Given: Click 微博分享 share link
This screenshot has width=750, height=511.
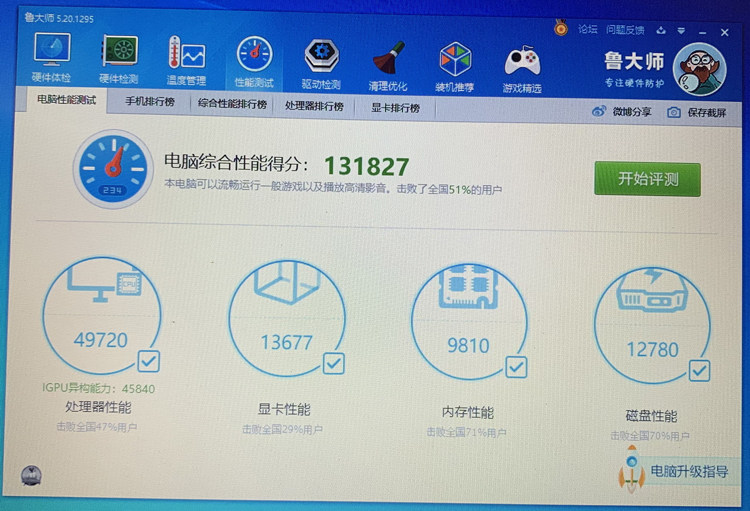Looking at the screenshot, I should tap(621, 112).
